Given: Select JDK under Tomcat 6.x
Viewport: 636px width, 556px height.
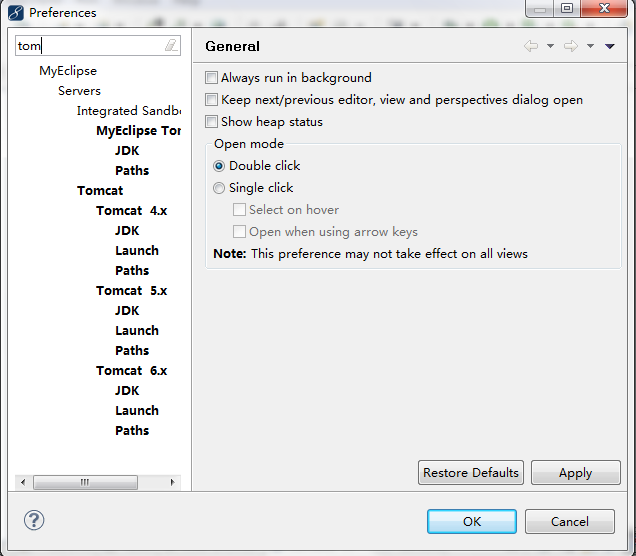Looking at the screenshot, I should 127,391.
